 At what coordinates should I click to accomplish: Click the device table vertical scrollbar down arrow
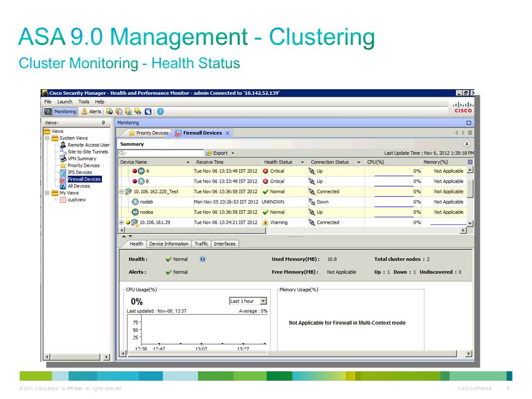click(x=470, y=223)
